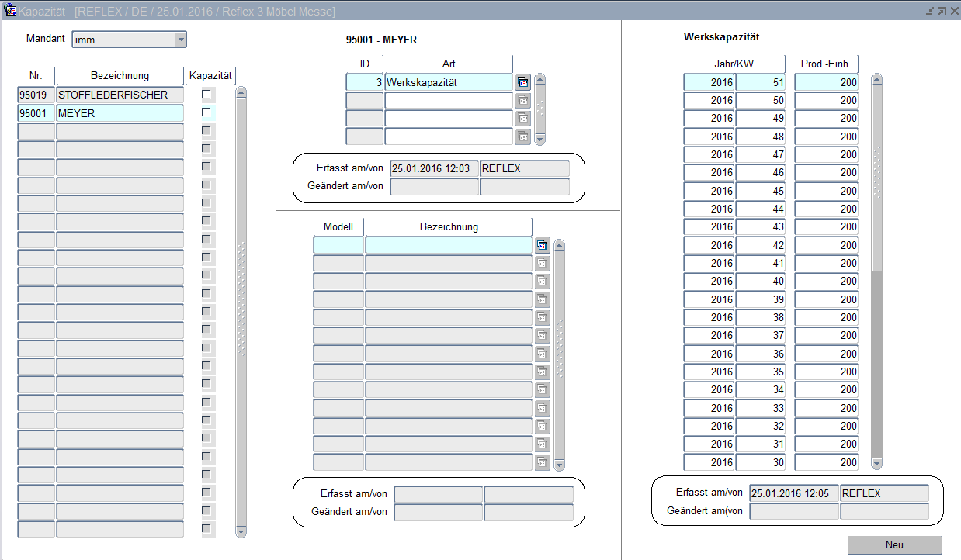The height and width of the screenshot is (560, 961).
Task: Click scroll-down arrow of the Modell list
Action: [x=559, y=464]
